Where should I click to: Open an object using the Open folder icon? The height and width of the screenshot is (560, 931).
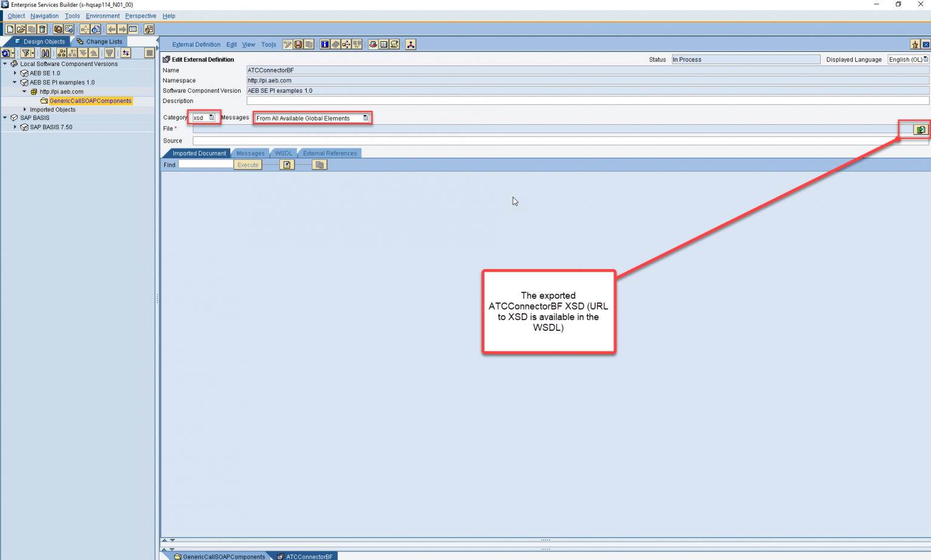point(20,28)
